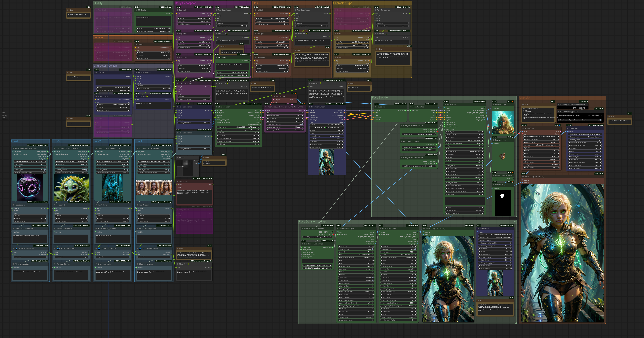Collapse the Slider 2D node via its dot
Image resolution: width=644 pixels, height=338 pixels.
pyautogui.click(x=177, y=158)
